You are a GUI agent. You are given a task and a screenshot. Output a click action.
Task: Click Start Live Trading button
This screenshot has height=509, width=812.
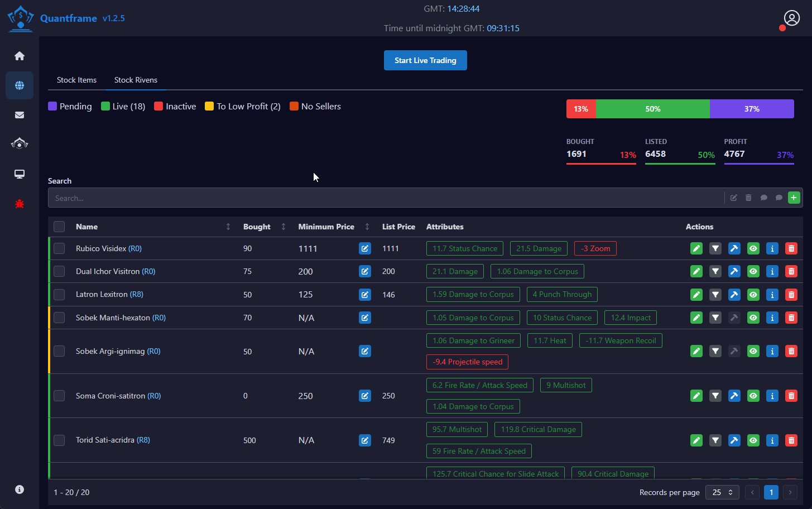[425, 60]
